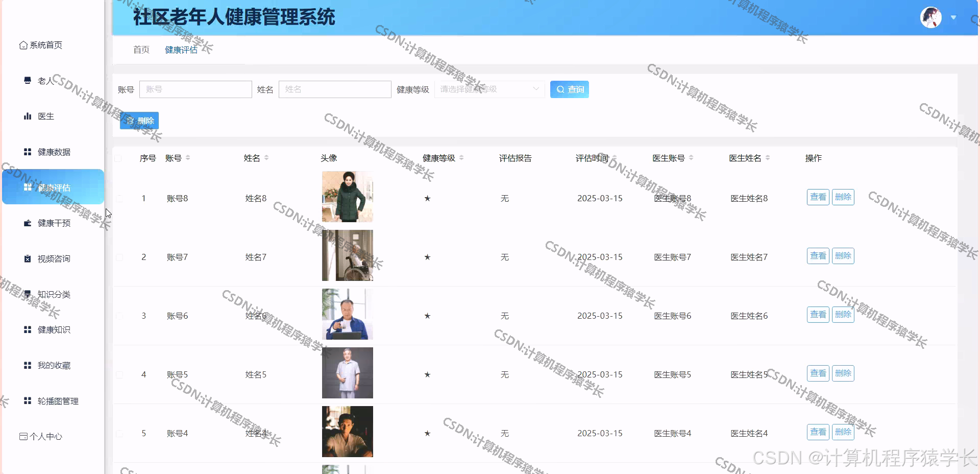
Task: Click the avatar photo of 姓名5
Action: 348,373
